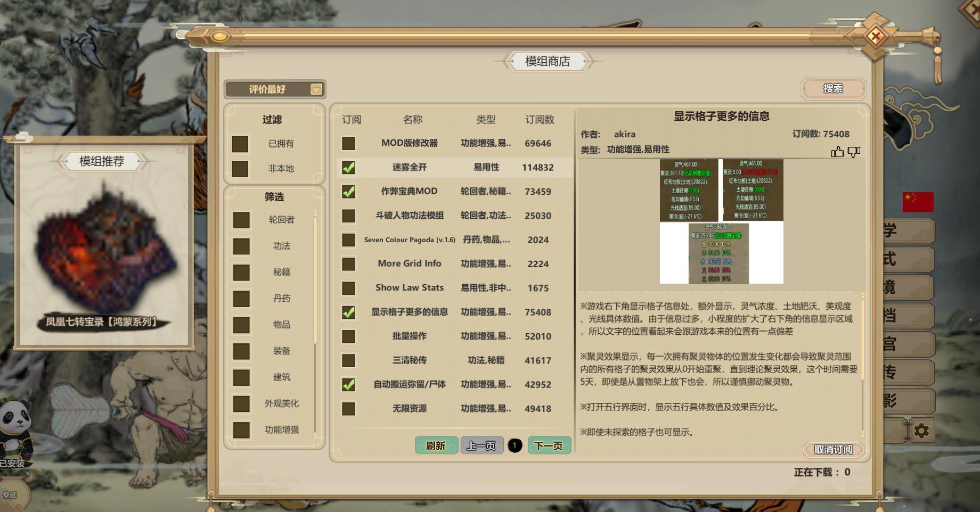
Task: Select the 三清秘传 mod name
Action: tap(410, 360)
